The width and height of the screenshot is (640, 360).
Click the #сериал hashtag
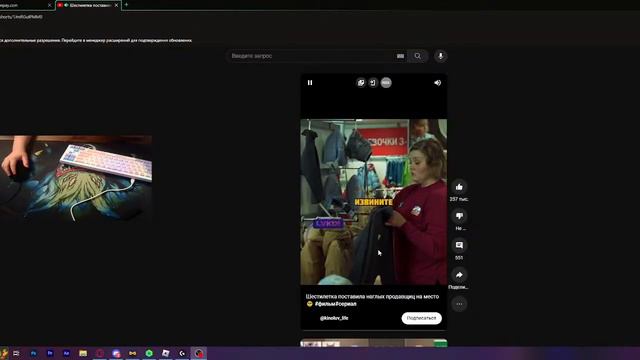pos(346,304)
